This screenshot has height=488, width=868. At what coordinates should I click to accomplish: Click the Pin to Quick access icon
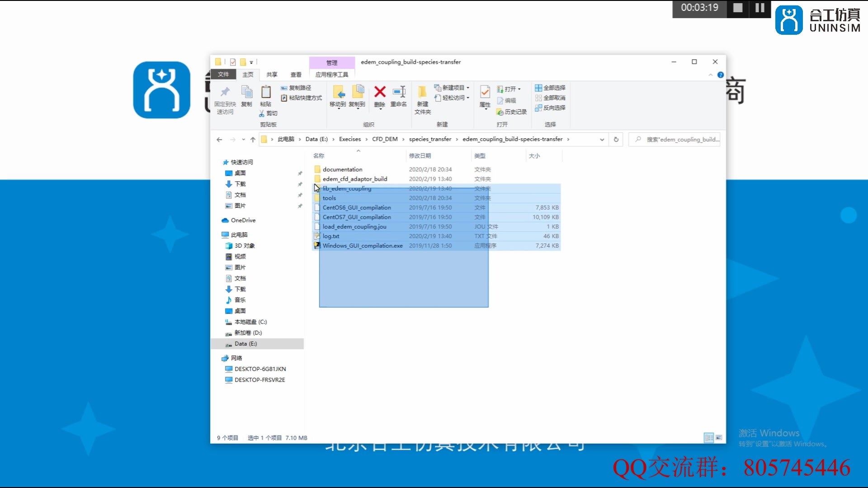point(225,92)
